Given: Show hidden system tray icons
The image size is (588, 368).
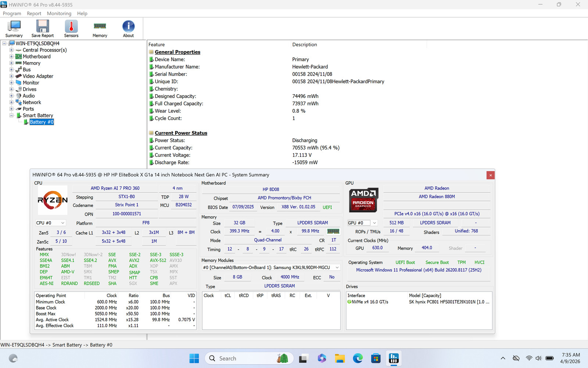Looking at the screenshot, I should (503, 358).
